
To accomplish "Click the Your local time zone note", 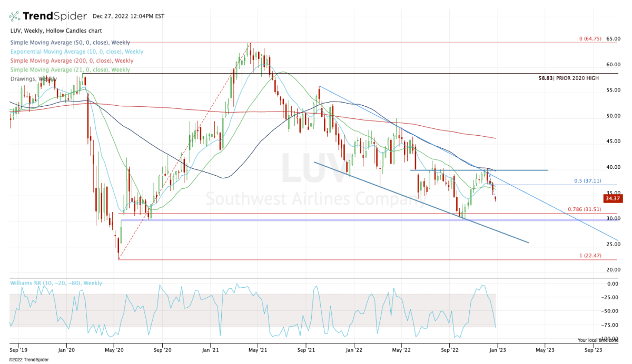I will (x=599, y=340).
